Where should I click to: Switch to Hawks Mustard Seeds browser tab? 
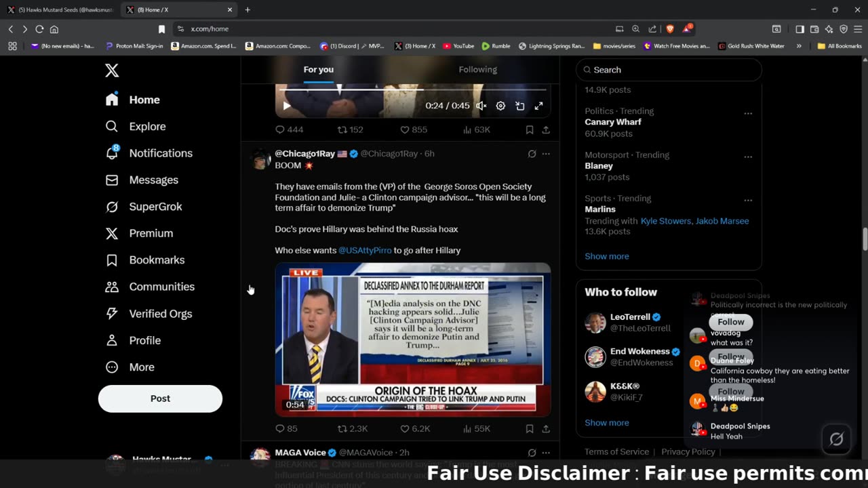pos(60,9)
